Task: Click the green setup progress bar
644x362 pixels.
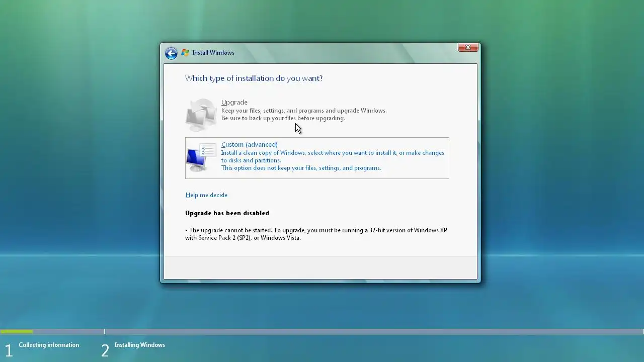Action: (x=17, y=331)
